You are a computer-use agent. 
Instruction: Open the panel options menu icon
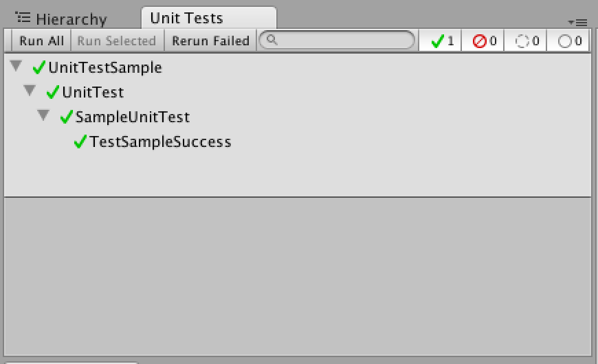[x=577, y=23]
